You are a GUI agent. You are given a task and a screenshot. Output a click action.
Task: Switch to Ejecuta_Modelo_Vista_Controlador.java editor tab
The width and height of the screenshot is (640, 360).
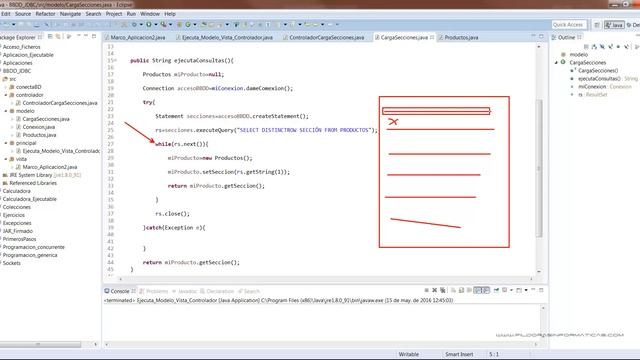point(224,37)
